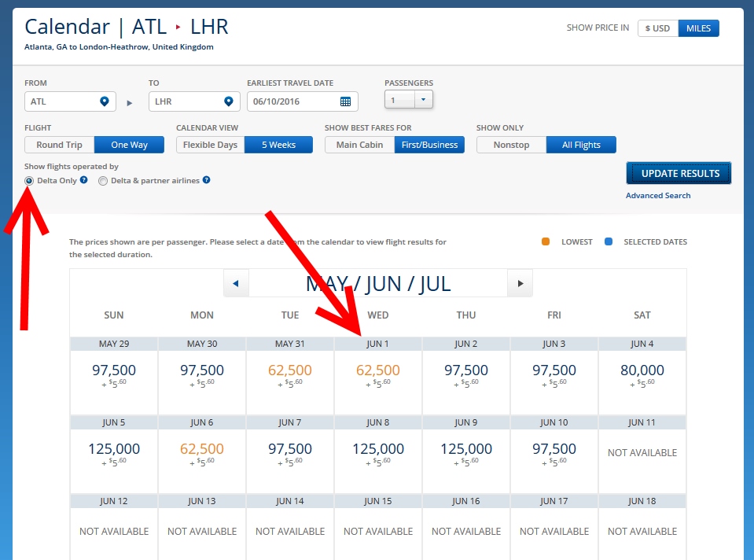This screenshot has width=754, height=560.
Task: Switch best fares to Main Cabin
Action: pos(359,145)
